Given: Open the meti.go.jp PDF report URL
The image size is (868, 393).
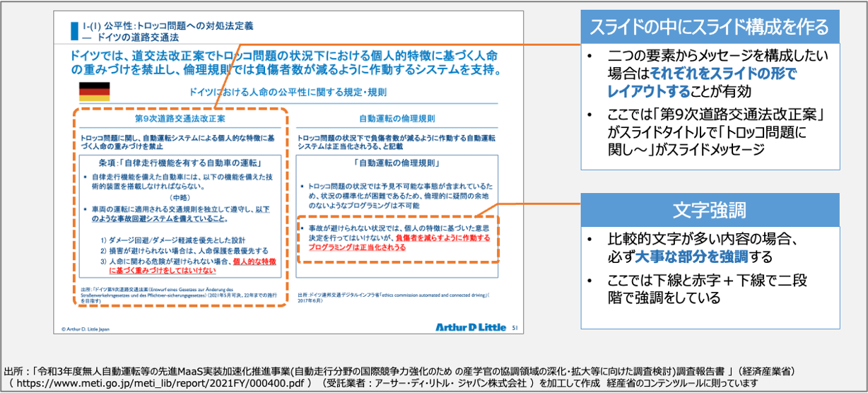Looking at the screenshot, I should coord(160,382).
